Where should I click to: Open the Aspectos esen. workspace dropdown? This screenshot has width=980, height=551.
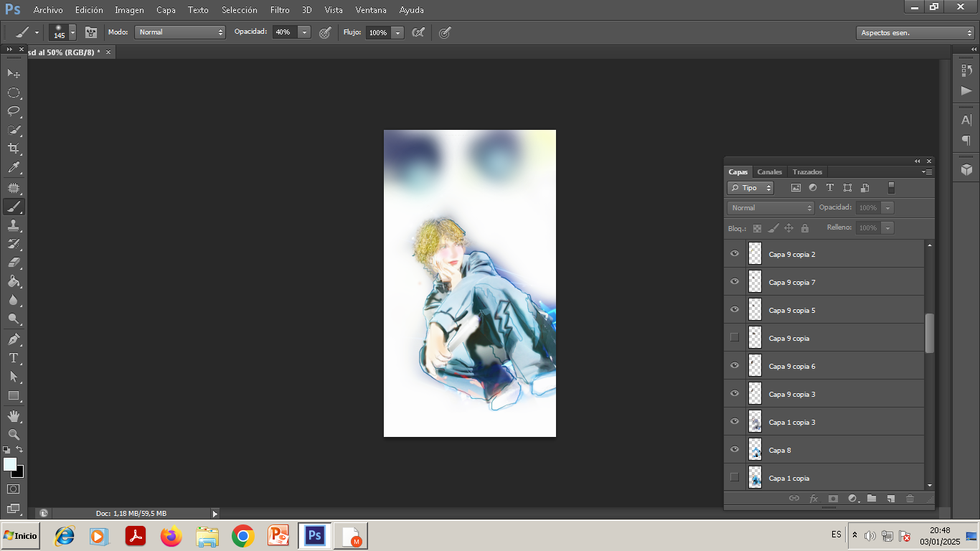tap(915, 33)
